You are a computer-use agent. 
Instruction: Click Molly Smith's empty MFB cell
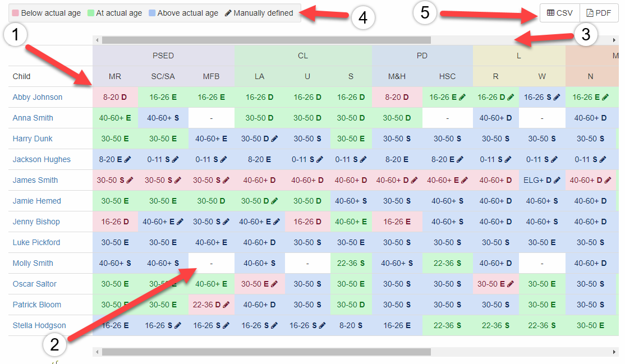point(211,263)
